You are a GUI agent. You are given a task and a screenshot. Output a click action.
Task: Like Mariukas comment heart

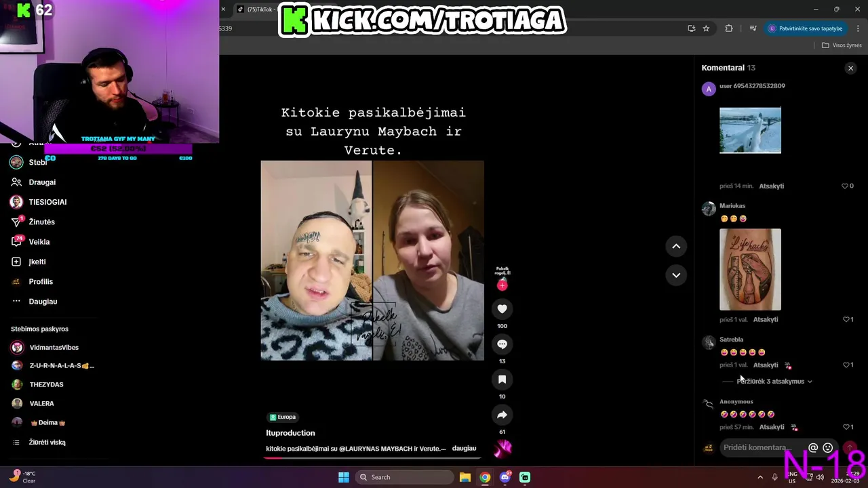click(846, 320)
